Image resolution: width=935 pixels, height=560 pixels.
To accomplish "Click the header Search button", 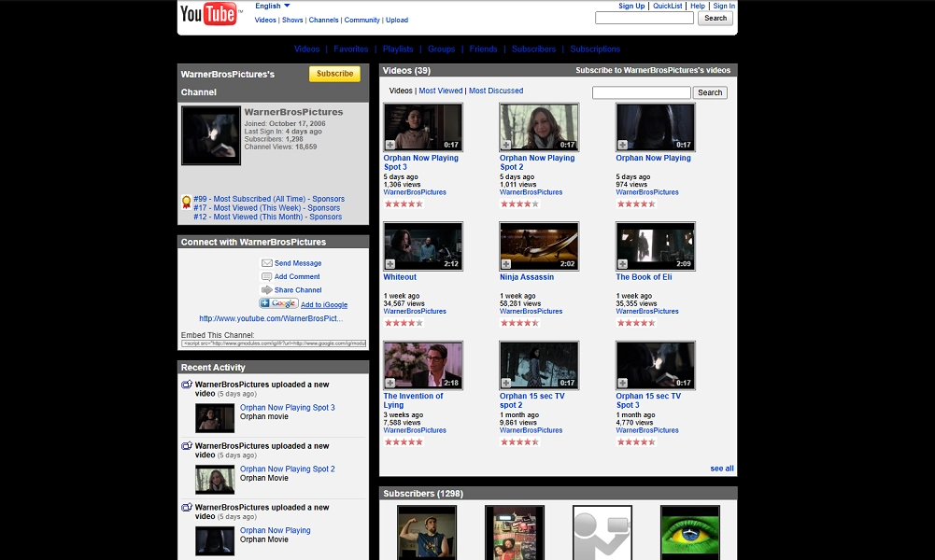I will [x=715, y=19].
